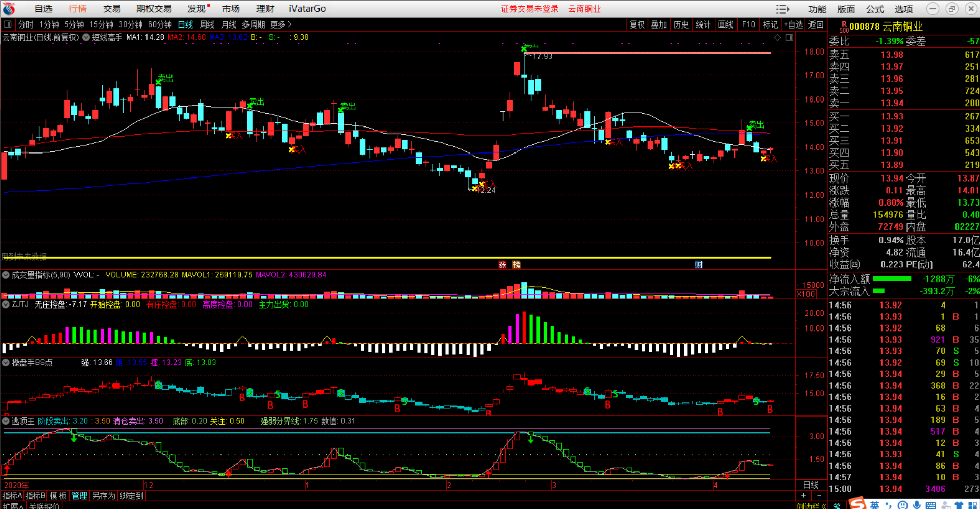Image resolution: width=980 pixels, height=509 pixels.
Task: Open the Sogou toolbox grid icon
Action: tap(973, 505)
